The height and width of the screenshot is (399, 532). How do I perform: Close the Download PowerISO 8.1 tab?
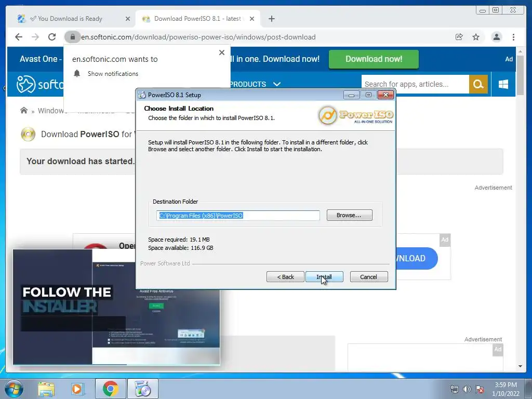coord(252,19)
